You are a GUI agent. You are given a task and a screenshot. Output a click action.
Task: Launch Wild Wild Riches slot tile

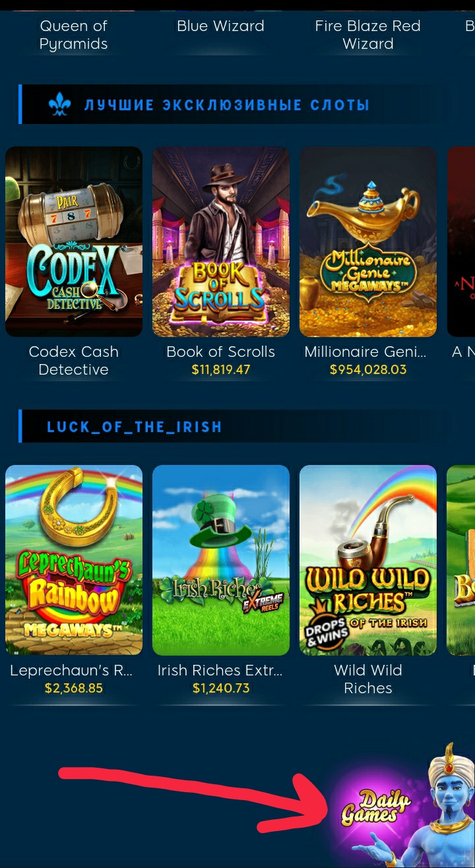368,560
